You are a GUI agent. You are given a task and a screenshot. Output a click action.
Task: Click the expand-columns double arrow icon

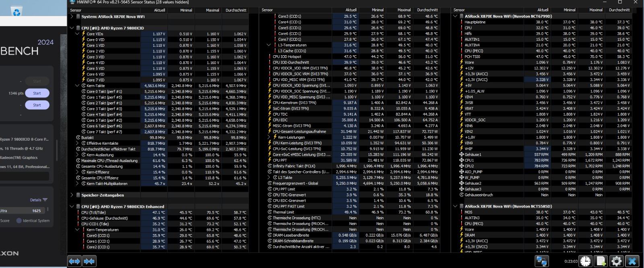click(74, 261)
